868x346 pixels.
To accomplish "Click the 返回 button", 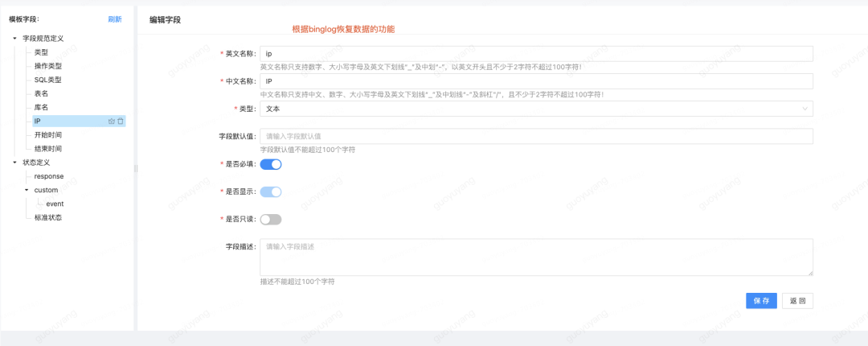I will pyautogui.click(x=798, y=300).
